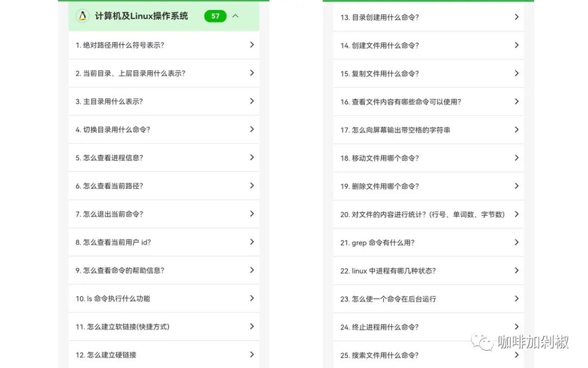Expand chevron for 怎么查看进程信息
588x368 pixels.
252,157
